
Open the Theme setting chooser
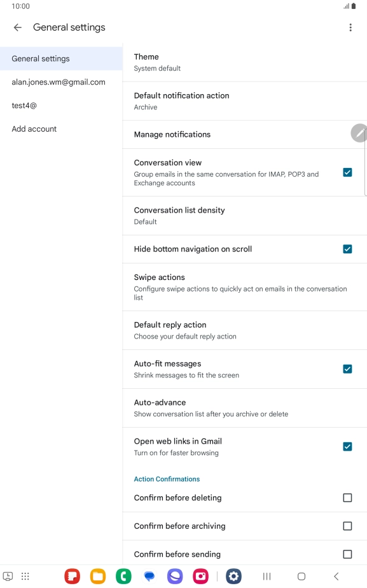click(244, 62)
